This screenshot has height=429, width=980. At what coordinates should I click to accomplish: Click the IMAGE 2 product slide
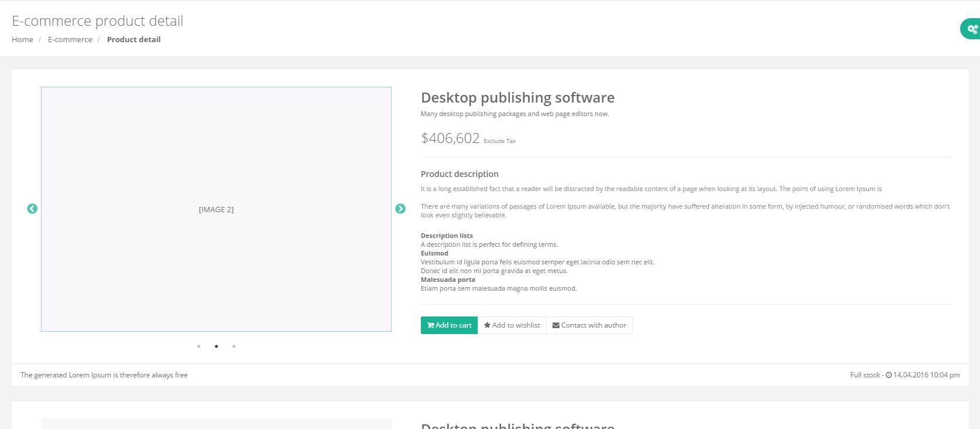point(216,209)
